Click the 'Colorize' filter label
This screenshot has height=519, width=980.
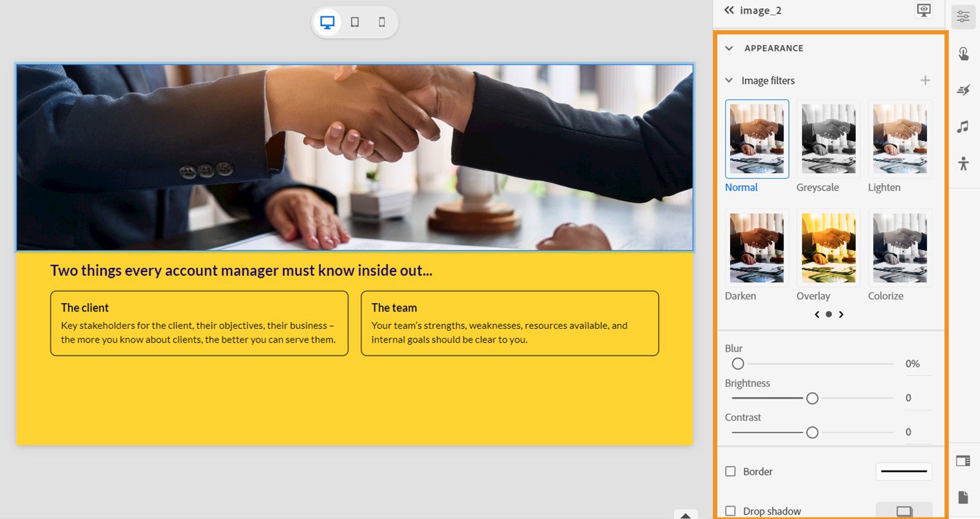click(886, 296)
